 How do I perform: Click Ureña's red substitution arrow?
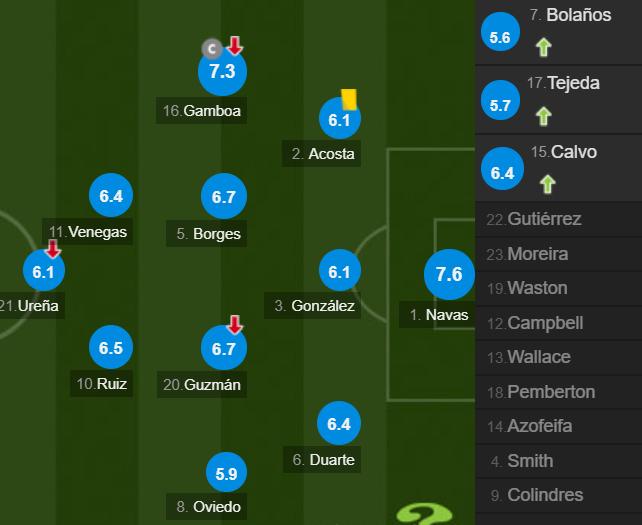coord(52,249)
